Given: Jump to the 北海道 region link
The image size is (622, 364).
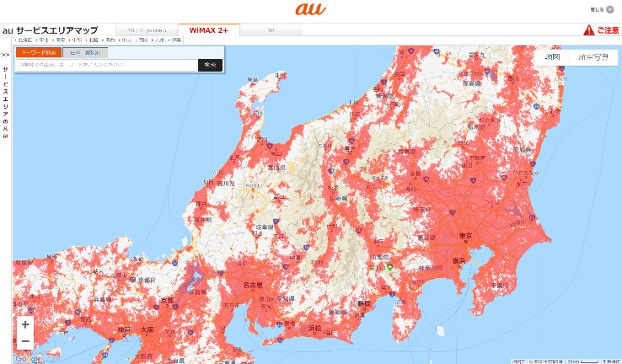Looking at the screenshot, I should (x=25, y=40).
